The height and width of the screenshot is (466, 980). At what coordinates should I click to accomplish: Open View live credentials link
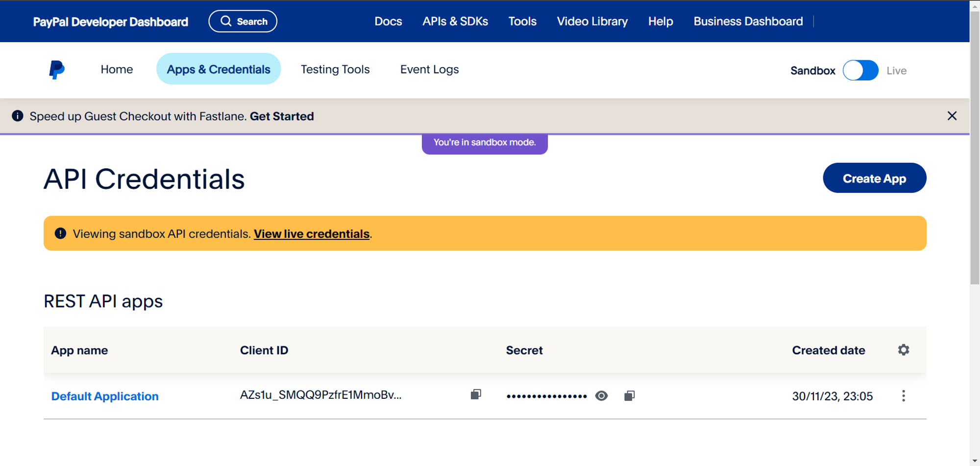point(312,233)
